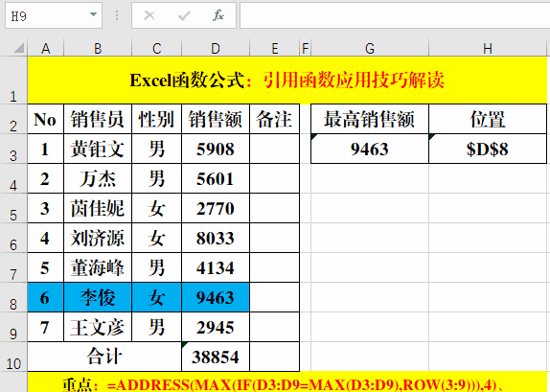Select the salesperson name 李俊 cell

click(98, 298)
